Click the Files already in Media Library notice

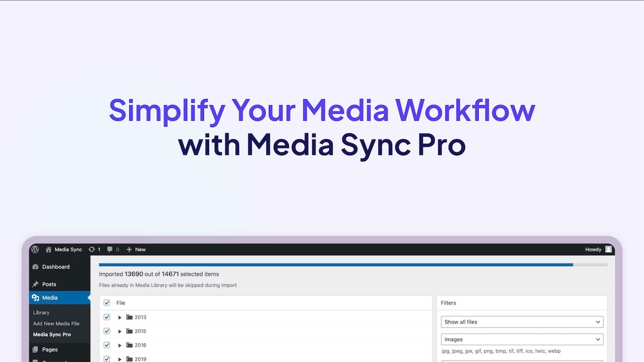tap(167, 285)
